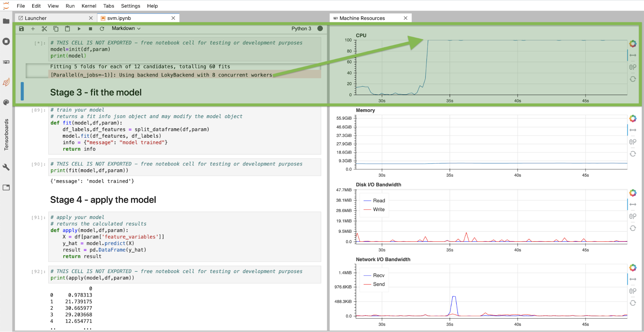Toggle the wheel zoom tool on the CPU chart
Viewport: 644px width, 332px height.
click(633, 67)
